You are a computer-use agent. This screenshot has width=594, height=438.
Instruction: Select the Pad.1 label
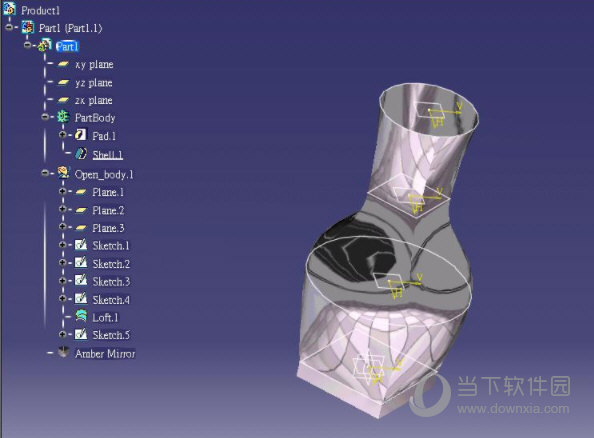104,136
